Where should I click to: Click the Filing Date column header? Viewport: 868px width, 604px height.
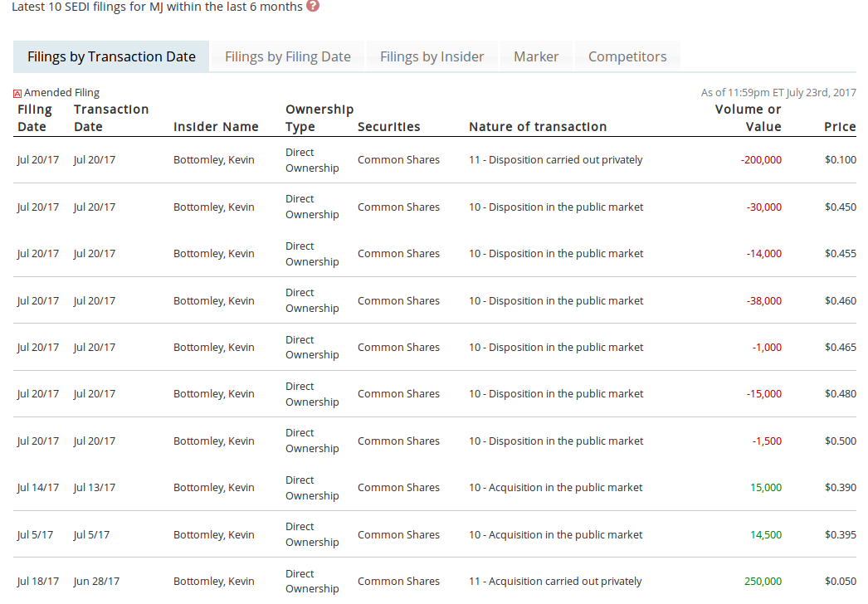click(x=35, y=118)
